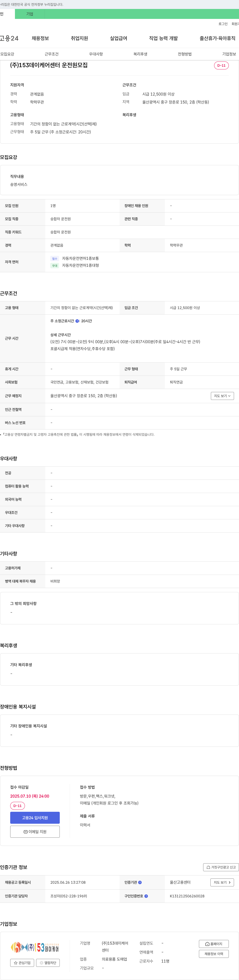Click the 거짓구인광고 신고 button
Viewport: 239px width, 980px height.
(x=221, y=867)
